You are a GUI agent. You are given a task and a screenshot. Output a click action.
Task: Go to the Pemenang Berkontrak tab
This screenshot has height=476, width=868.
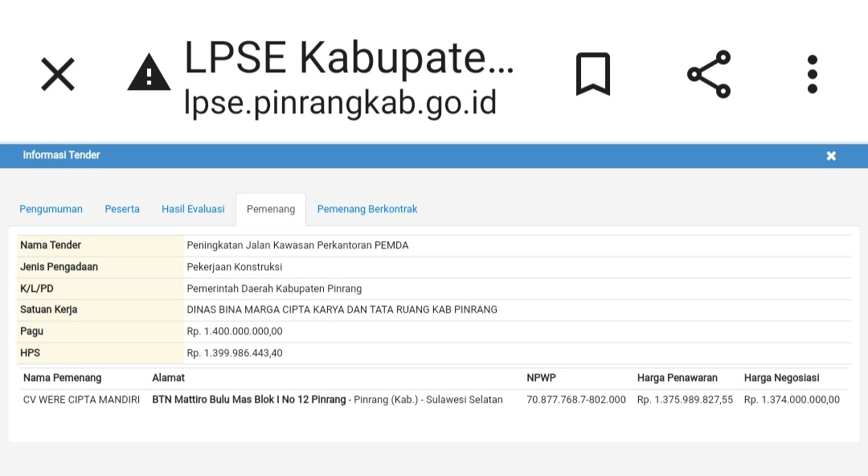tap(367, 209)
